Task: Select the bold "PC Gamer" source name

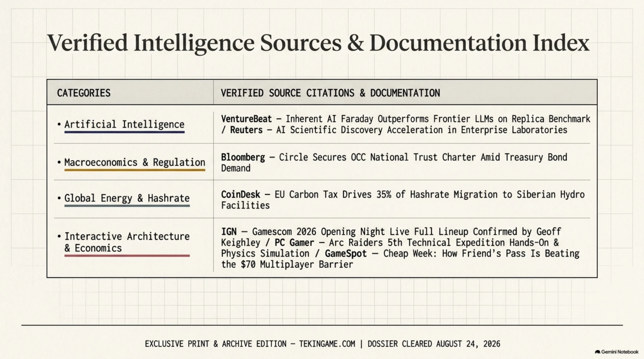Action: [x=294, y=242]
